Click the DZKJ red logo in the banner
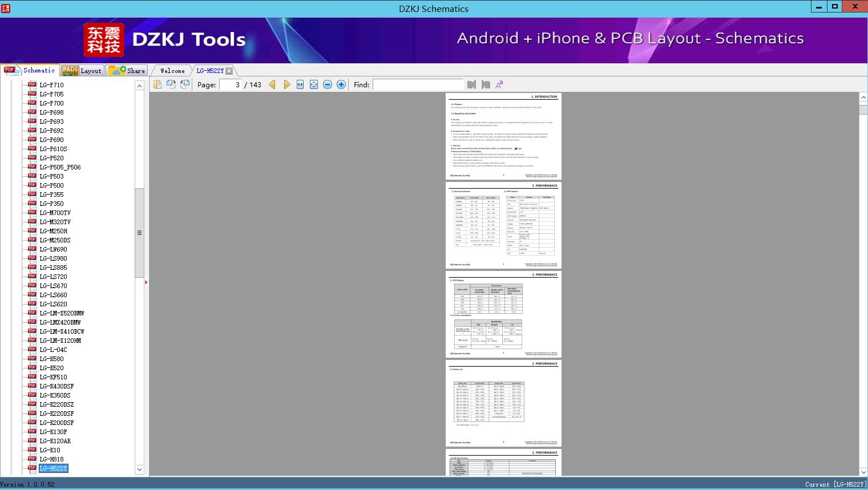The height and width of the screenshot is (490, 868). (x=103, y=40)
